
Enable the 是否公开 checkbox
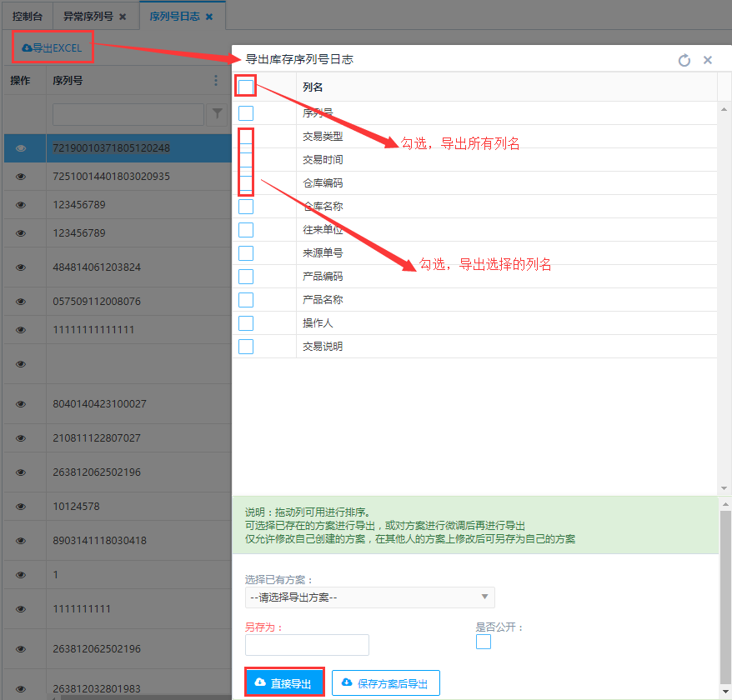click(484, 642)
